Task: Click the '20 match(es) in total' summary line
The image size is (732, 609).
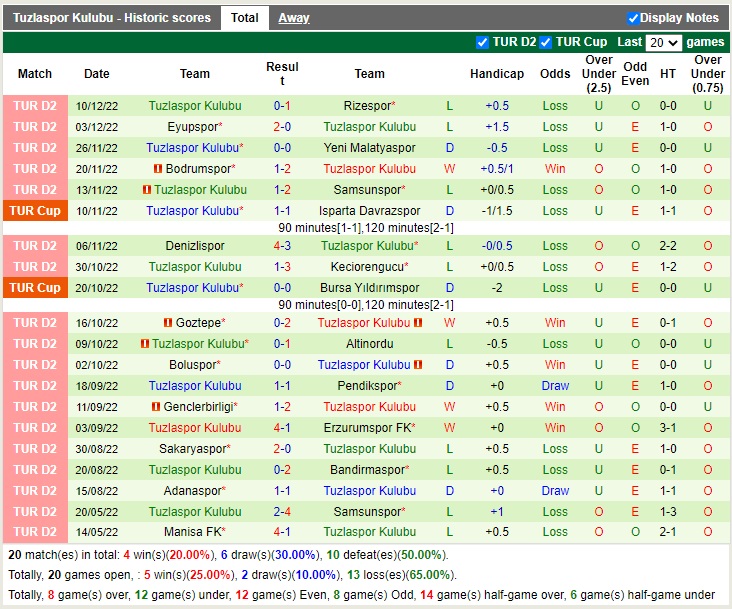Action: coord(228,555)
